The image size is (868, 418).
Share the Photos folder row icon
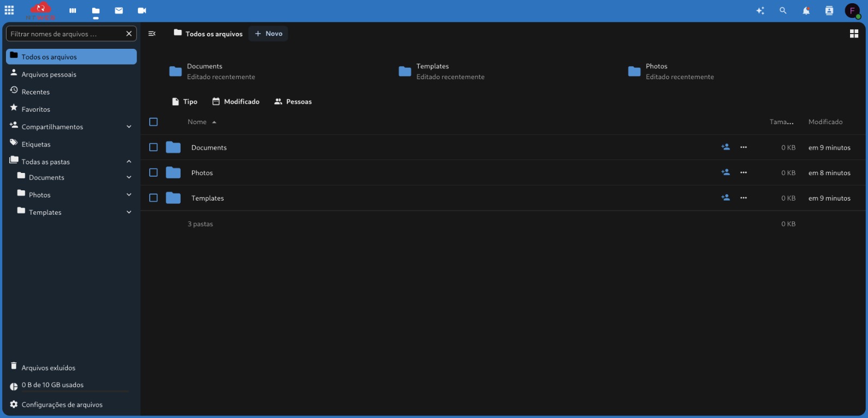[725, 172]
